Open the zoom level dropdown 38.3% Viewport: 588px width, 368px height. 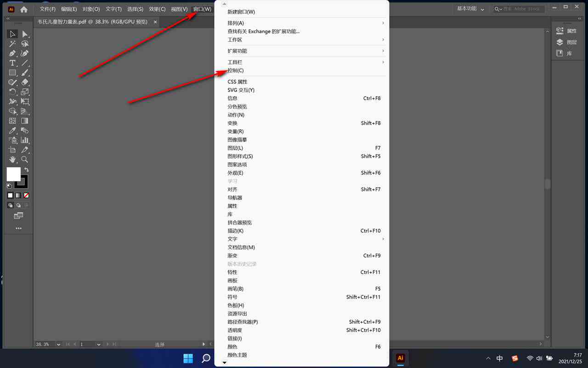coord(58,344)
